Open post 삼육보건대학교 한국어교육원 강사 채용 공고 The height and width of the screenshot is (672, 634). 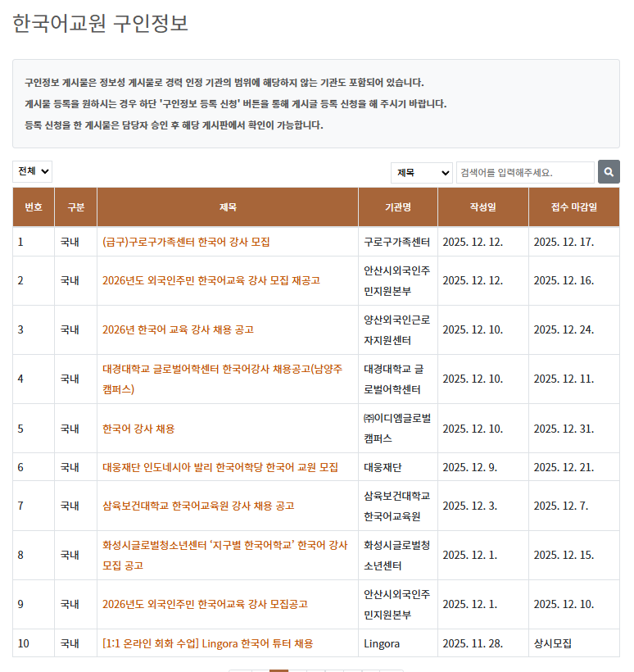pos(198,506)
